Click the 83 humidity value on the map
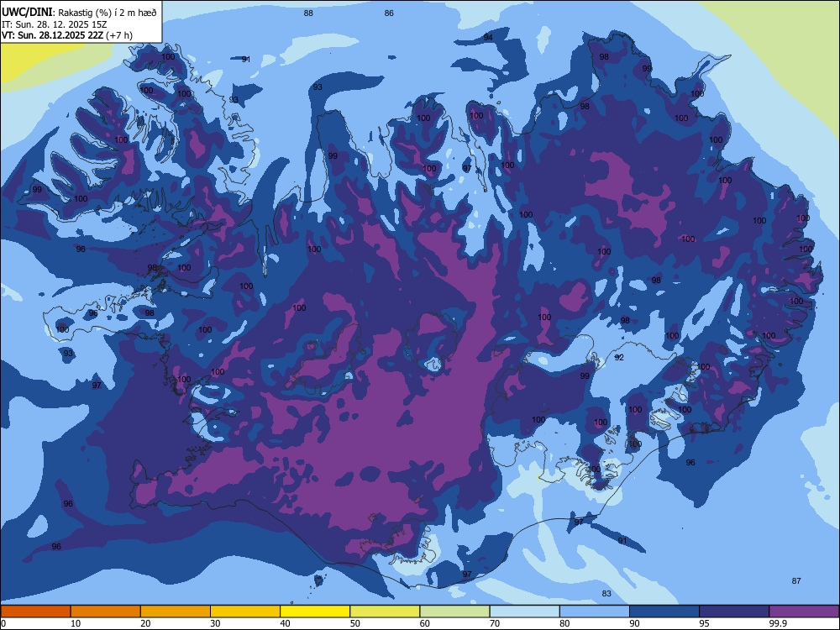The width and height of the screenshot is (840, 630). click(606, 593)
